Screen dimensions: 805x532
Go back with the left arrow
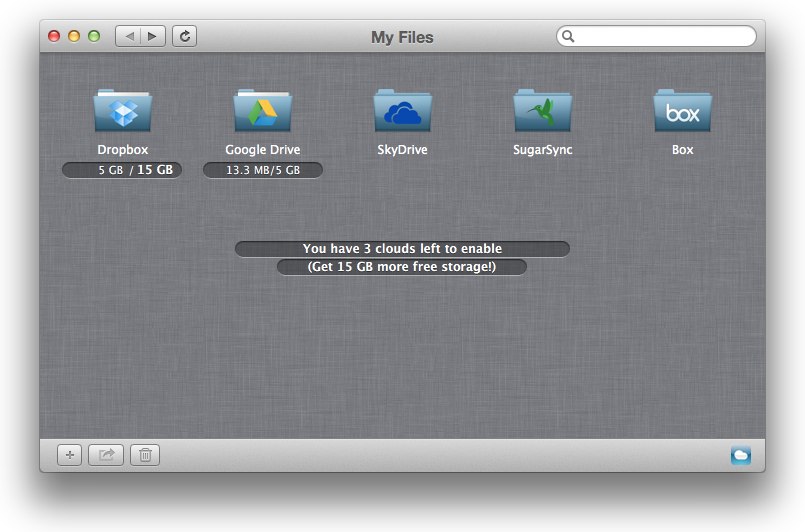(x=128, y=36)
